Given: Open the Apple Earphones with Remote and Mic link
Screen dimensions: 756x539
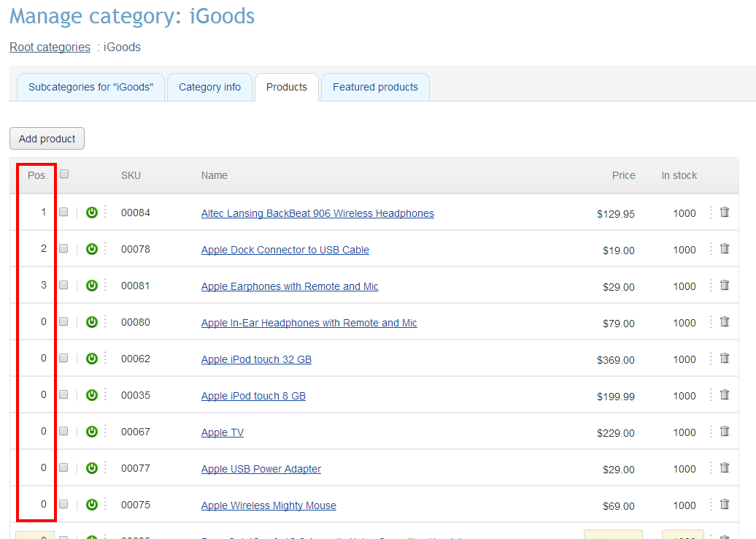Looking at the screenshot, I should pyautogui.click(x=290, y=286).
